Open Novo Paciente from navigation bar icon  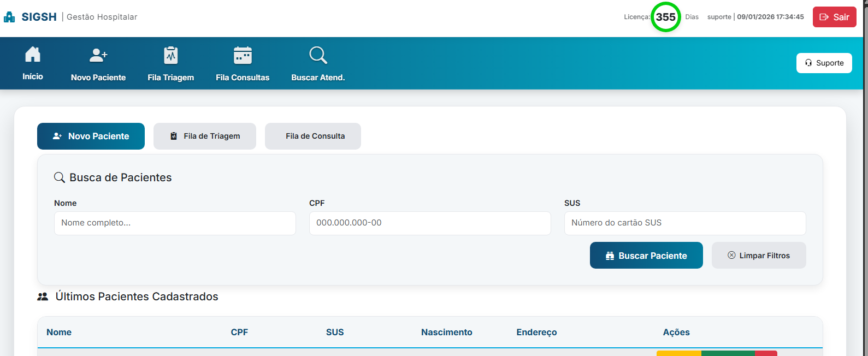click(98, 55)
